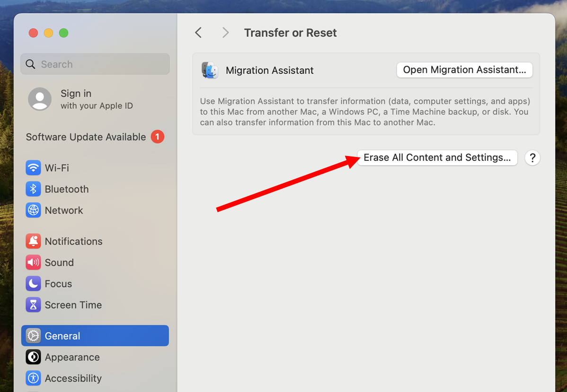This screenshot has height=392, width=567.
Task: Click the Apple ID avatar icon
Action: point(40,99)
